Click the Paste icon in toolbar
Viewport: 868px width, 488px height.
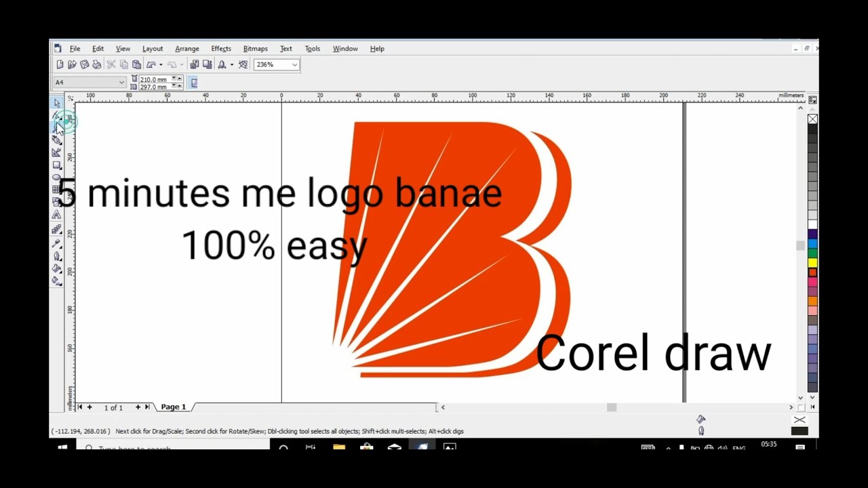(136, 64)
